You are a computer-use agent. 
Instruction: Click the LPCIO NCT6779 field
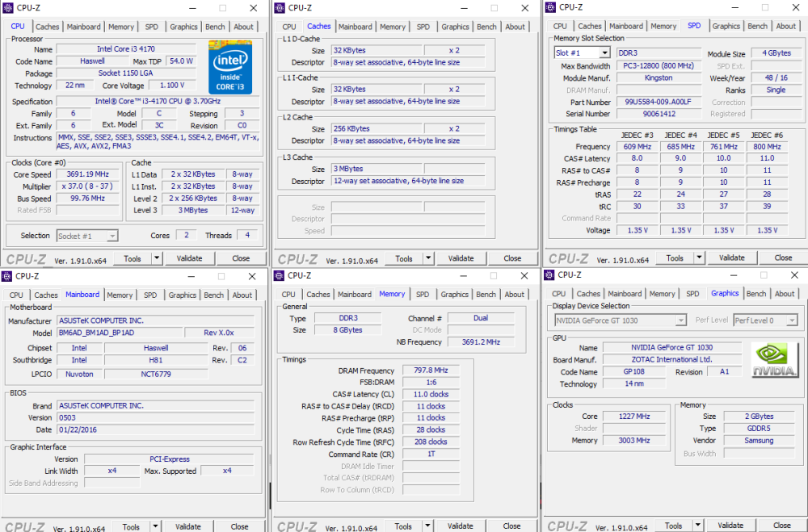click(x=156, y=375)
